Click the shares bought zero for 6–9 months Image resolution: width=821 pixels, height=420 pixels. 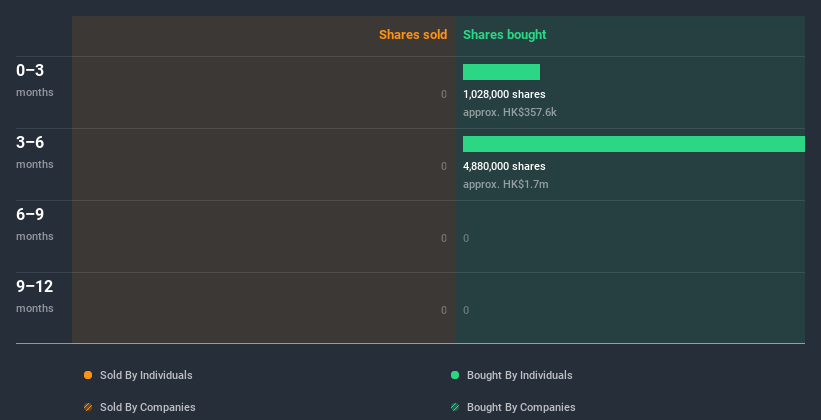click(466, 238)
